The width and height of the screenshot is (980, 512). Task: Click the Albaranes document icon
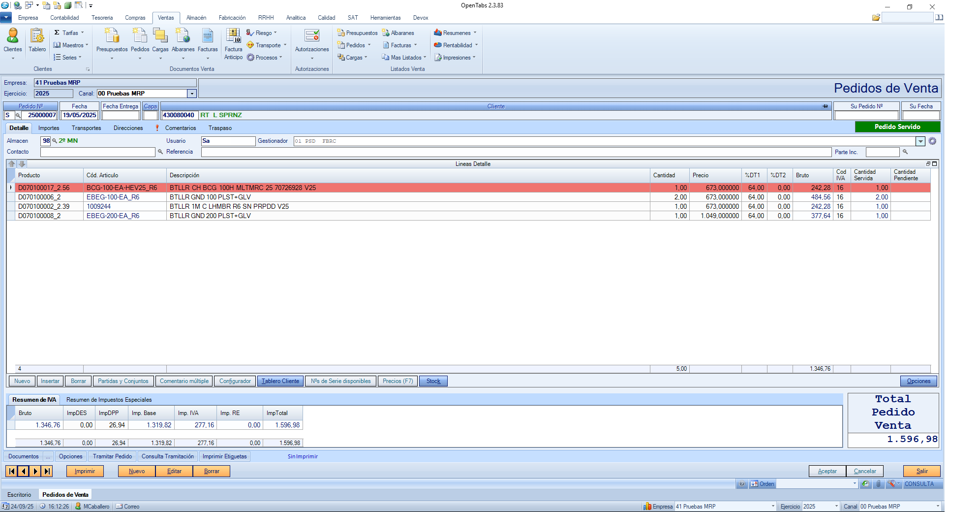pyautogui.click(x=183, y=39)
